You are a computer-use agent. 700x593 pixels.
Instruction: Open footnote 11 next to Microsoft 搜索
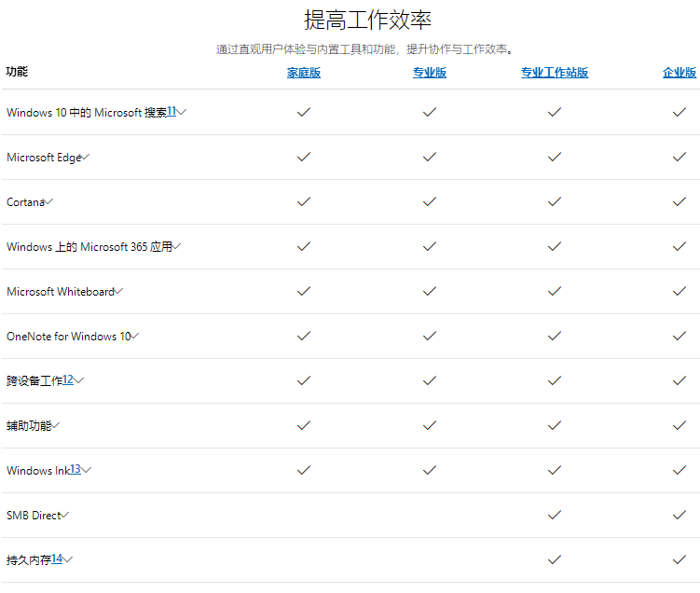(172, 111)
